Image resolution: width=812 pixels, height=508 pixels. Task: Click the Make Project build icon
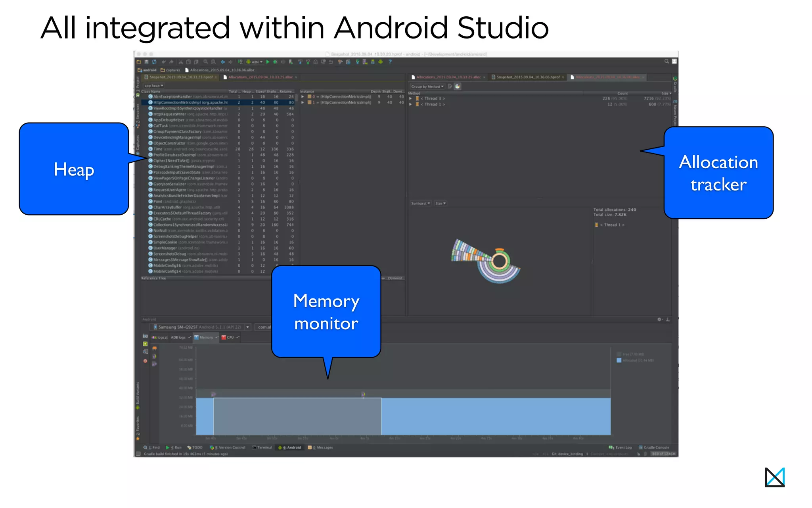[240, 62]
